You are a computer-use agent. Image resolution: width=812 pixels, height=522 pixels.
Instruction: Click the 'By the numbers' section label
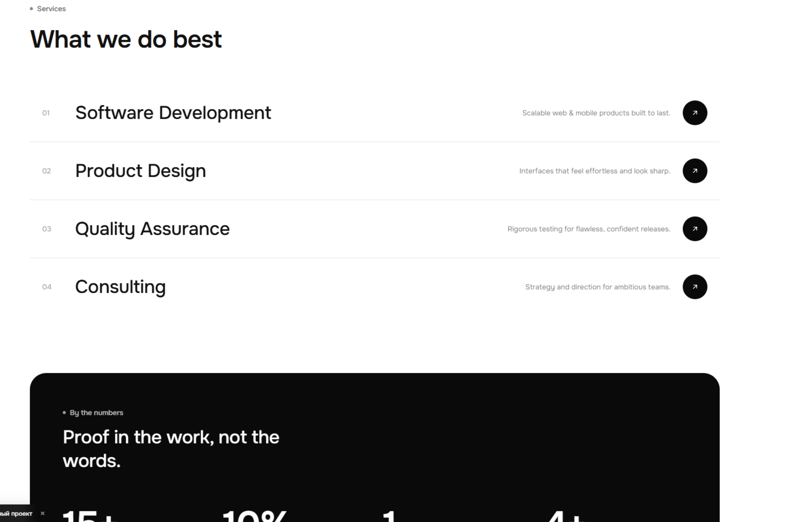point(96,413)
